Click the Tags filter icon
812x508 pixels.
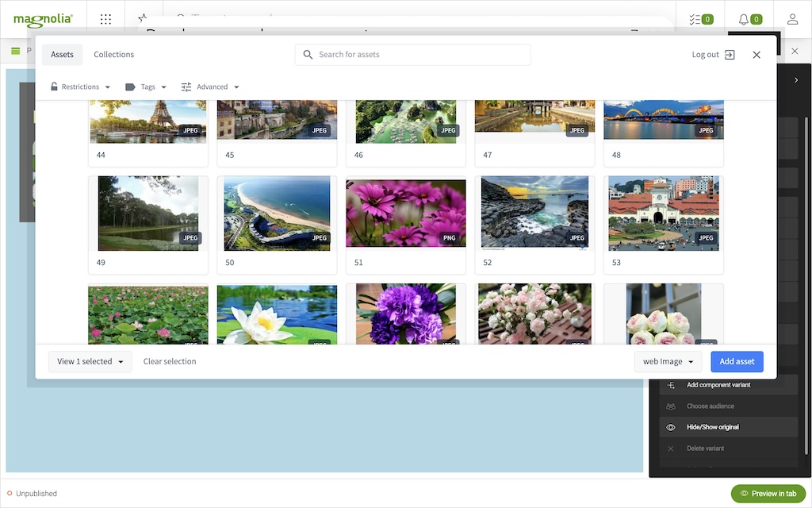tap(131, 87)
